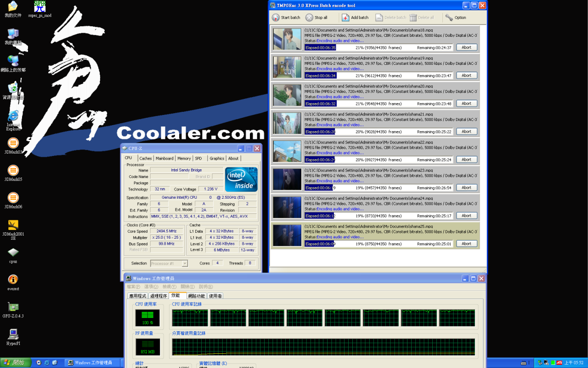Image resolution: width=588 pixels, height=368 pixels.
Task: Click the Delete all toolbar item
Action: click(x=422, y=17)
